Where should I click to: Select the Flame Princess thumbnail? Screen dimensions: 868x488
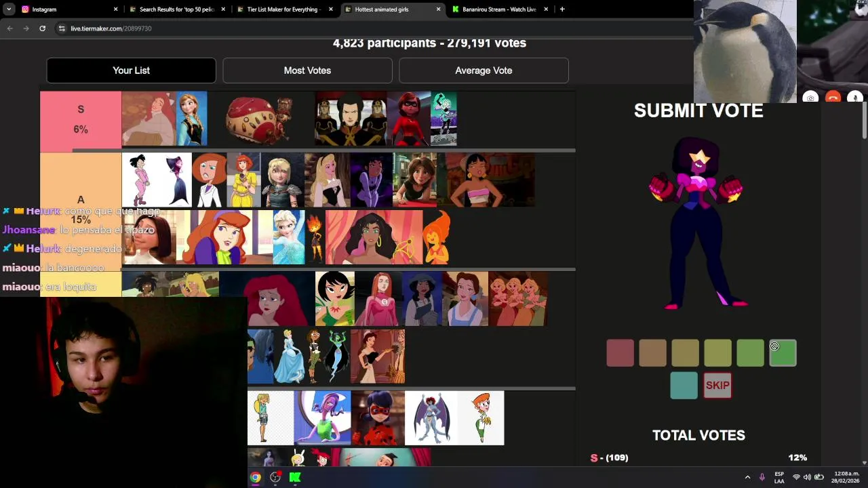pyautogui.click(x=437, y=237)
